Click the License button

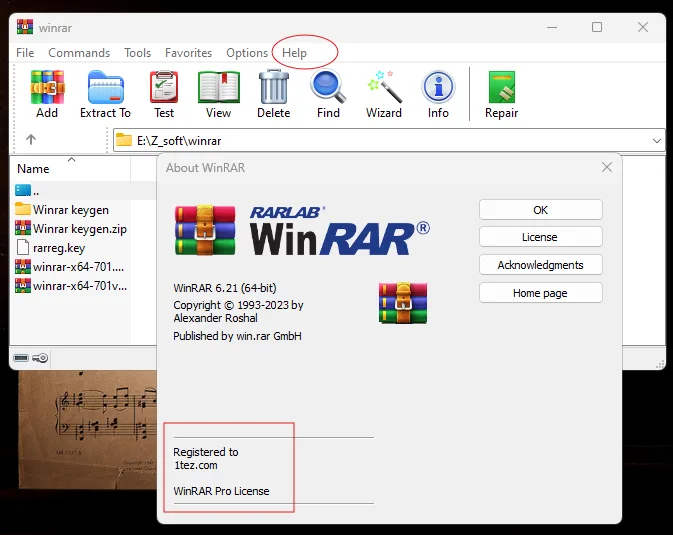(x=540, y=237)
